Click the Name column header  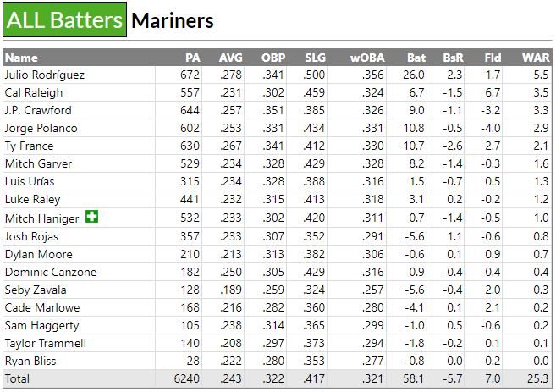click(22, 58)
